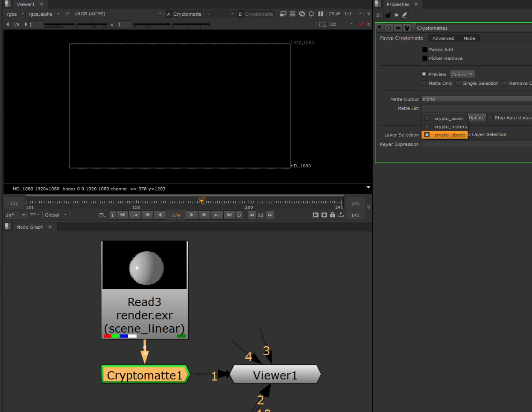
Task: Check the crypto_asset layer option
Action: pyautogui.click(x=444, y=119)
